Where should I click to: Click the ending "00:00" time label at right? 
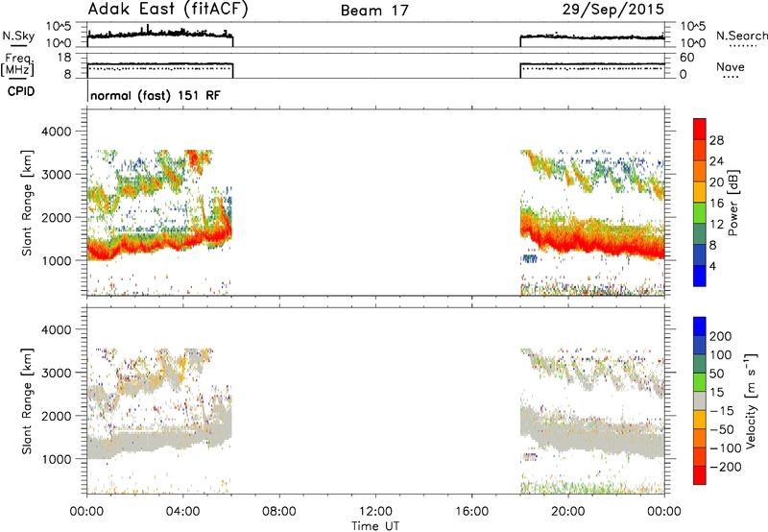[x=664, y=512]
